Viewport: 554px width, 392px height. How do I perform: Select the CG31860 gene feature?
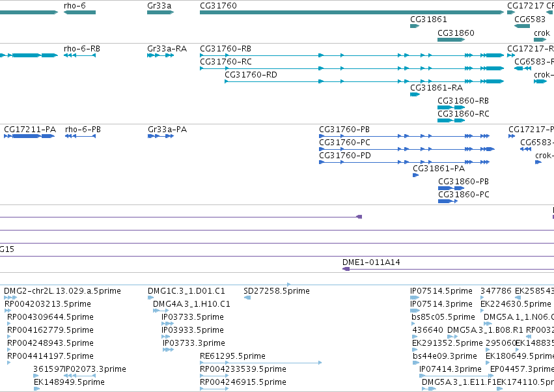[x=451, y=40]
